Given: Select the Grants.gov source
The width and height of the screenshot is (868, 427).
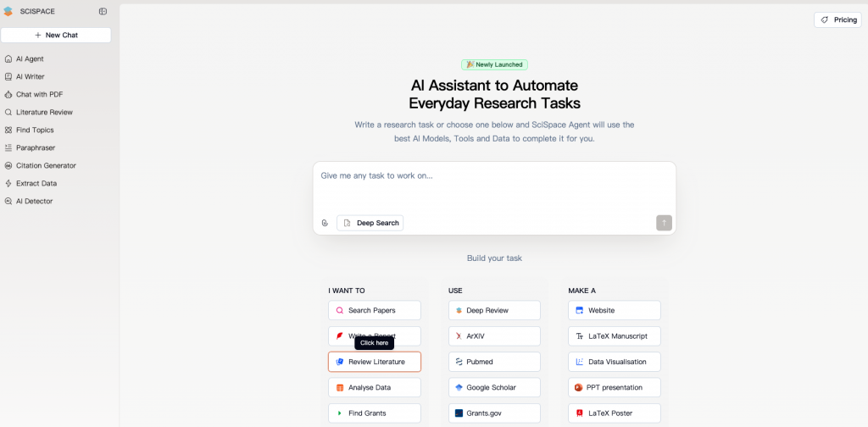Looking at the screenshot, I should (x=494, y=413).
